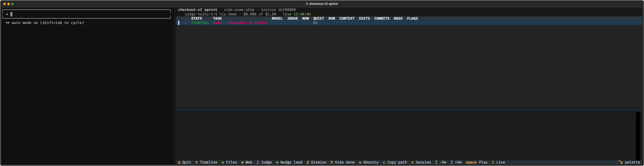Image resolution: width=644 pixels, height=166 pixels.
Task: Step forward with +5m control
Action: (456, 162)
